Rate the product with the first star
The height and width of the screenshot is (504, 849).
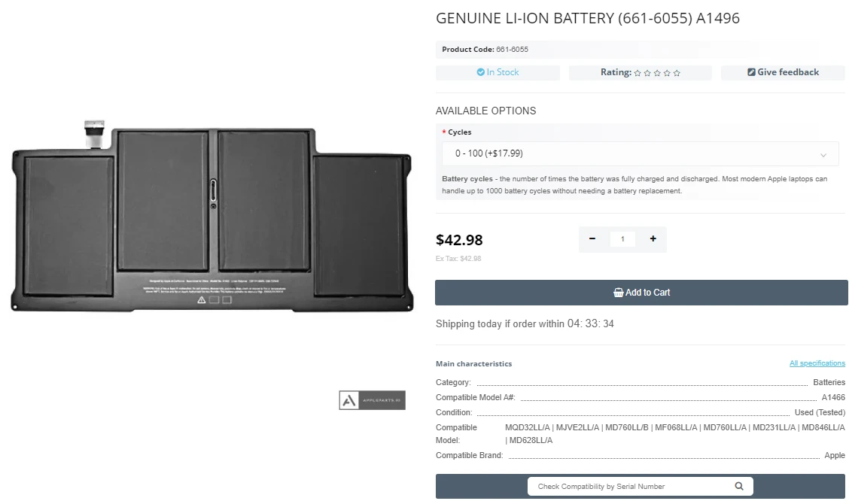(636, 72)
